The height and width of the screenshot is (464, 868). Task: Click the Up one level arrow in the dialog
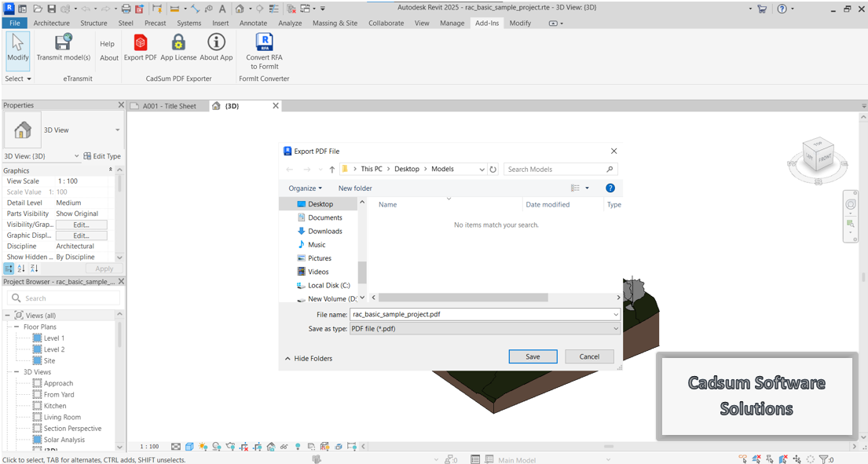(x=331, y=170)
